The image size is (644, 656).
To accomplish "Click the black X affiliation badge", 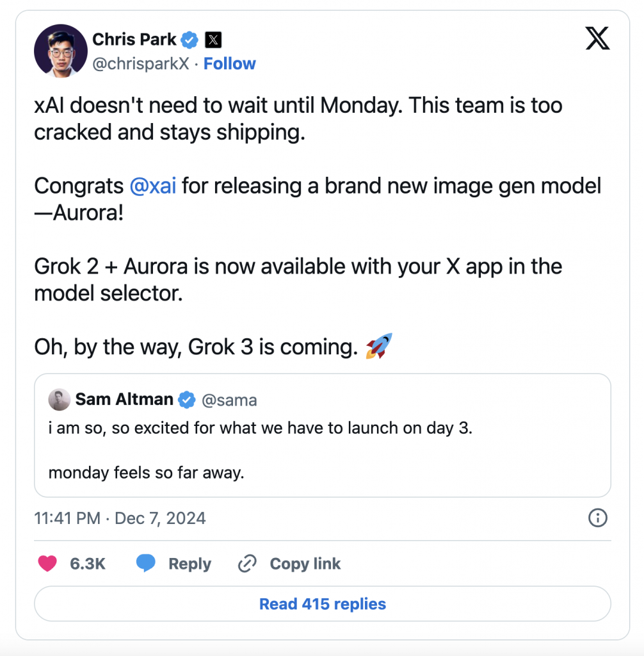I will (x=213, y=40).
